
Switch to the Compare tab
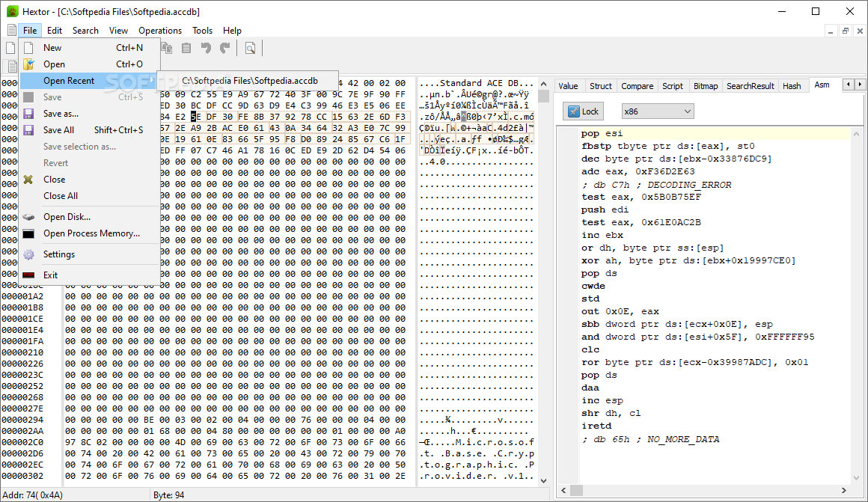[638, 86]
